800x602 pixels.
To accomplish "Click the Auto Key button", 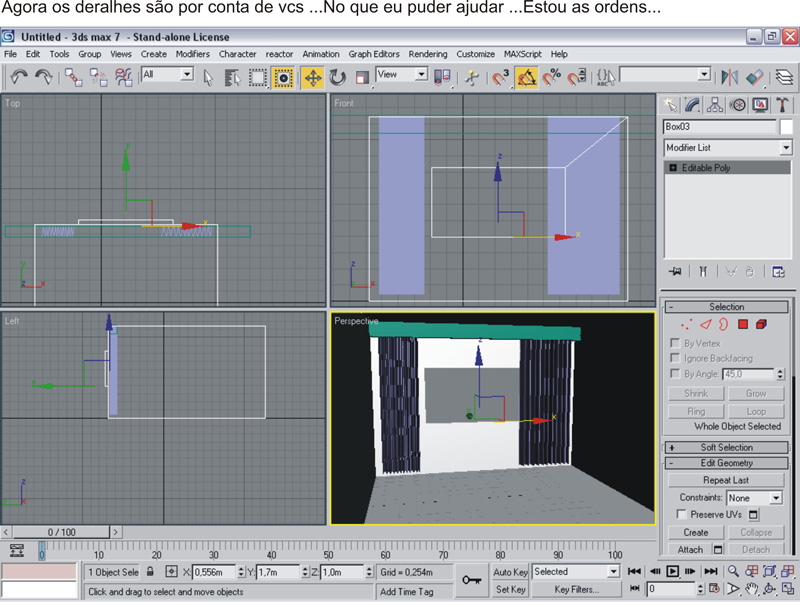I will [x=510, y=572].
